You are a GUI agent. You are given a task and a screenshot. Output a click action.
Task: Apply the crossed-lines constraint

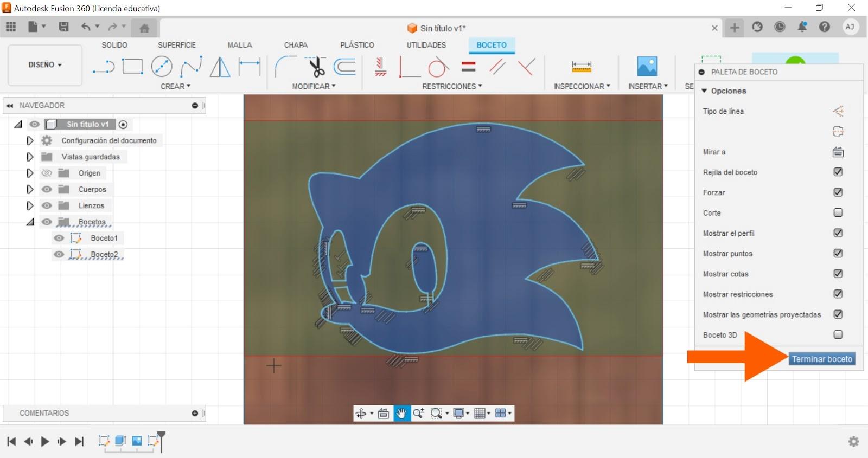click(526, 67)
